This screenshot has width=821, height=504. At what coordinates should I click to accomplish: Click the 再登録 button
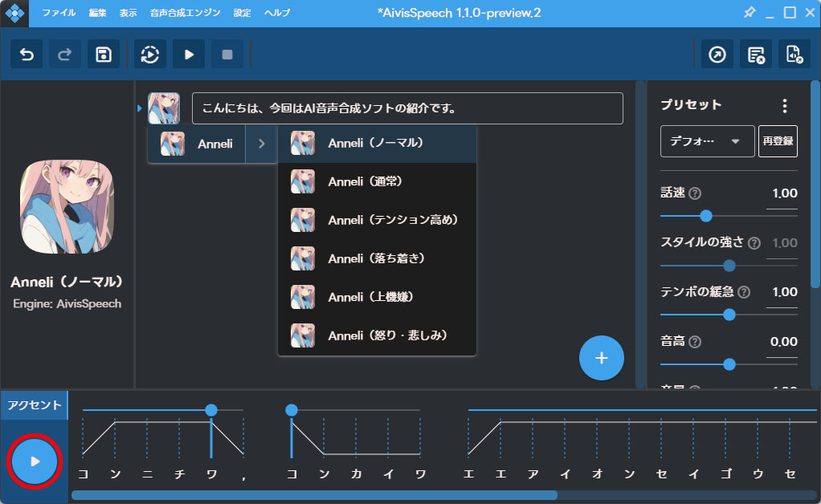tap(778, 141)
